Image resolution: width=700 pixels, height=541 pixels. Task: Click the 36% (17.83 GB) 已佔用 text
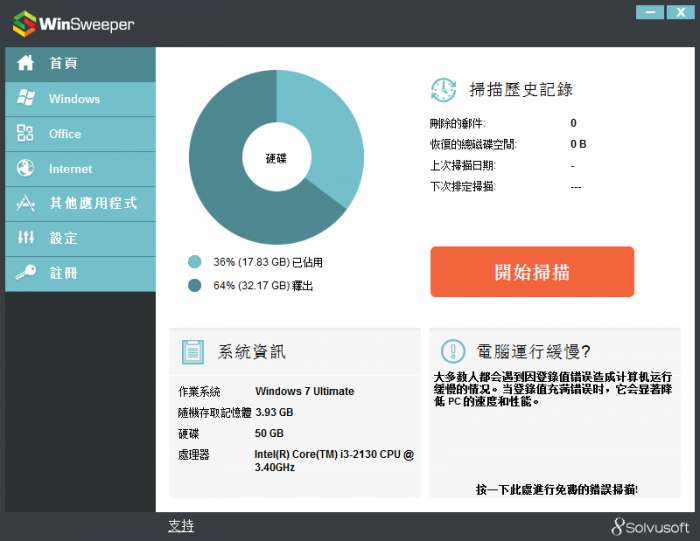point(268,262)
